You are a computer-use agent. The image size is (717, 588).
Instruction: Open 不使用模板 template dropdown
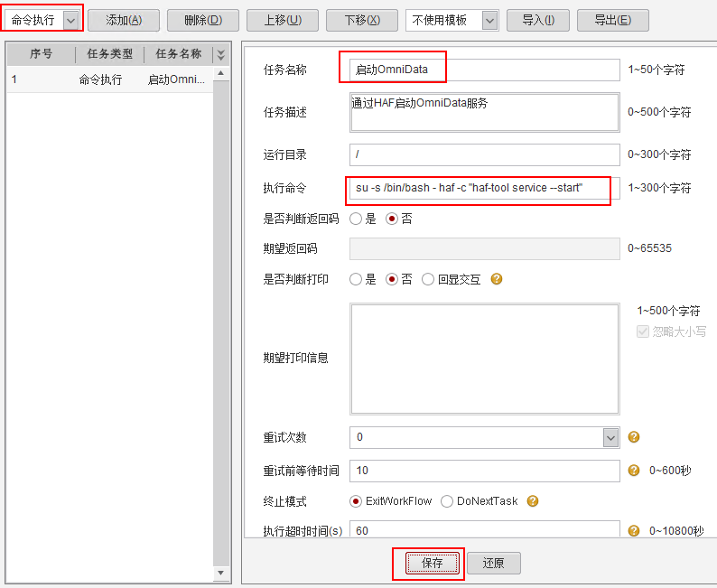pos(489,21)
